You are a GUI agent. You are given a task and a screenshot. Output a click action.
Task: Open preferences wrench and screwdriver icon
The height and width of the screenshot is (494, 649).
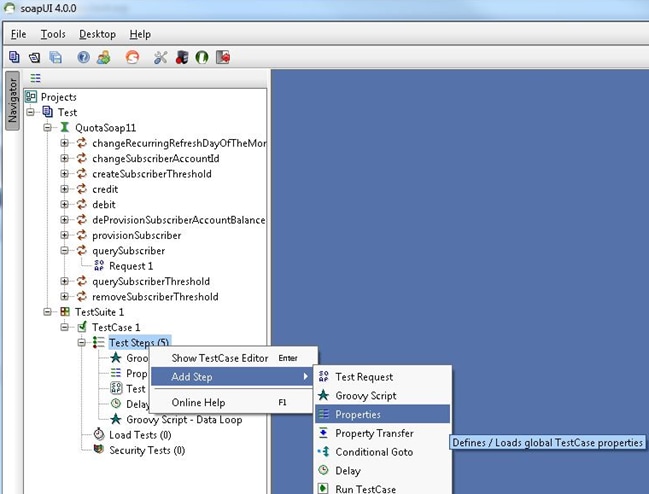pyautogui.click(x=161, y=57)
